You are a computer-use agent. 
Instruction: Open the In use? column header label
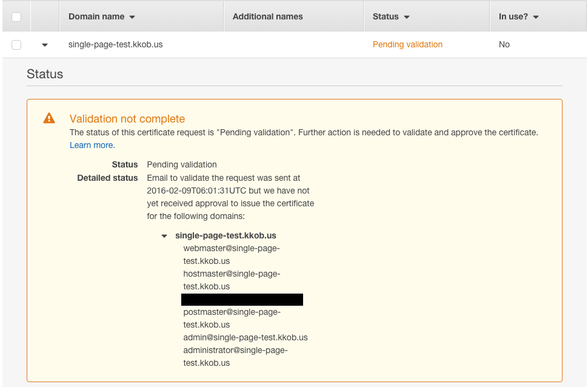pos(513,16)
